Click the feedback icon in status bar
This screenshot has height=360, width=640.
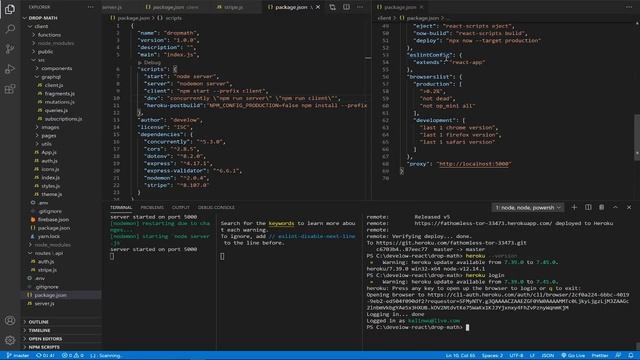618,356
